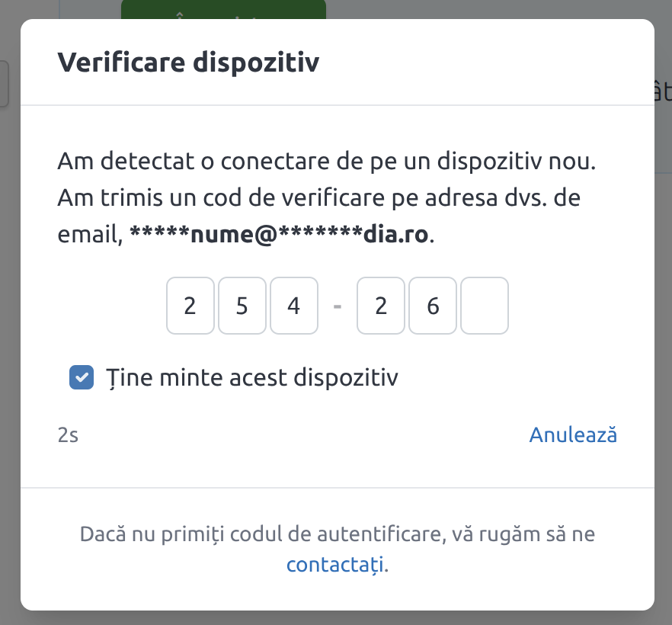Click the "Dacă nu primiți codul" footer text
672x625 pixels.
click(x=337, y=534)
